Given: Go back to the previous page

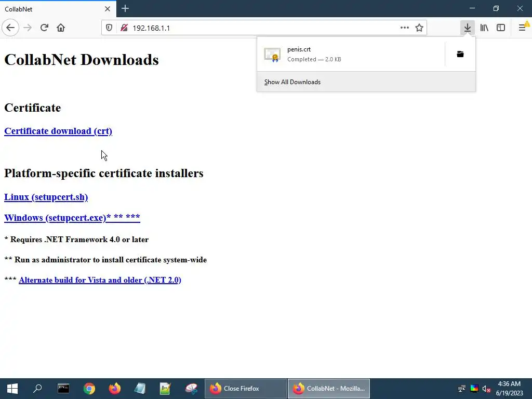Looking at the screenshot, I should [x=10, y=28].
